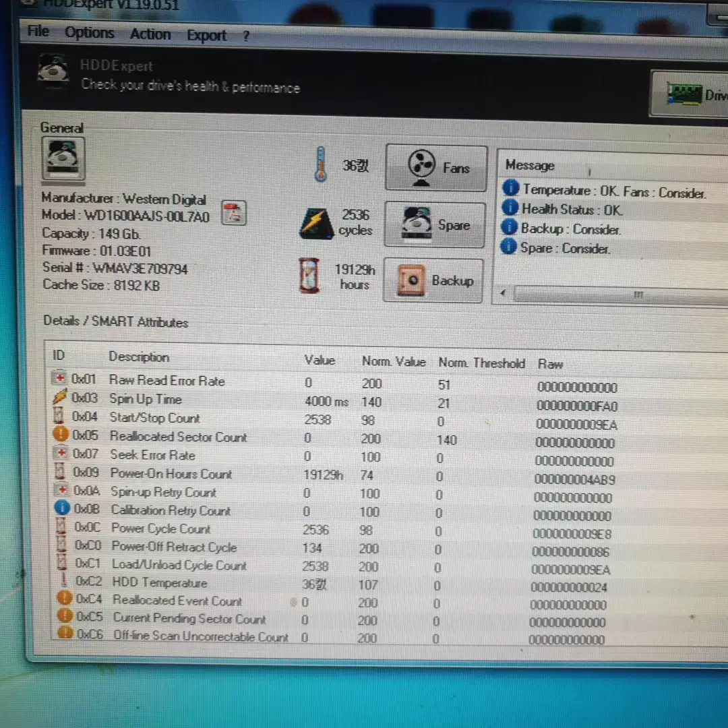Click the Norm. Value column header
Image resolution: width=728 pixels, height=728 pixels.
[x=393, y=361]
